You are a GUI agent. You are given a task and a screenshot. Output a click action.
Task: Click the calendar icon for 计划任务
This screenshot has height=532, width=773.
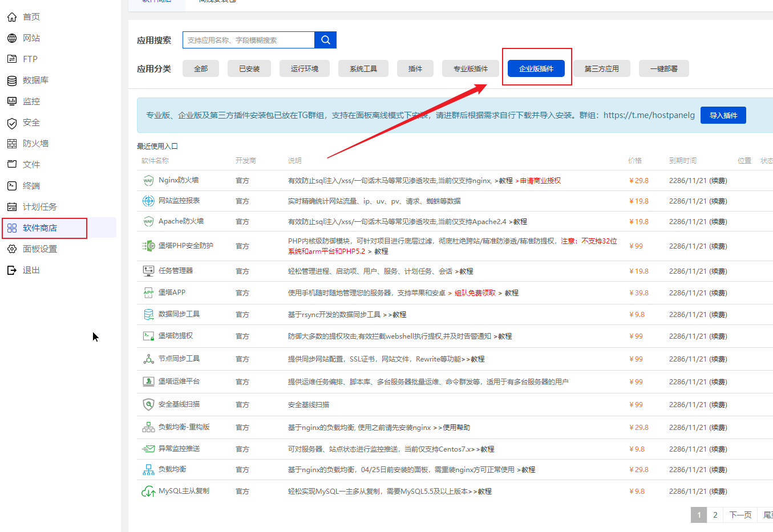point(12,207)
